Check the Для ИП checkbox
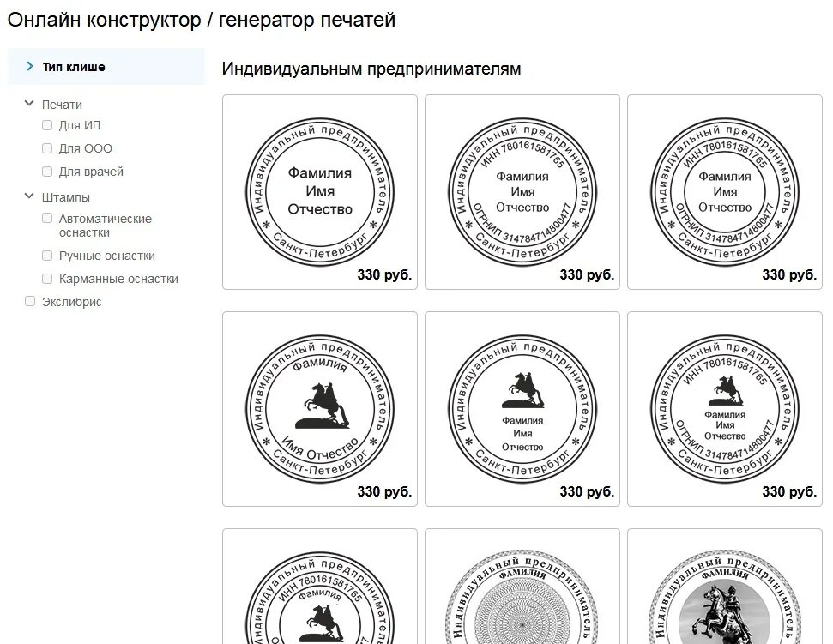This screenshot has width=833, height=644. pyautogui.click(x=47, y=125)
